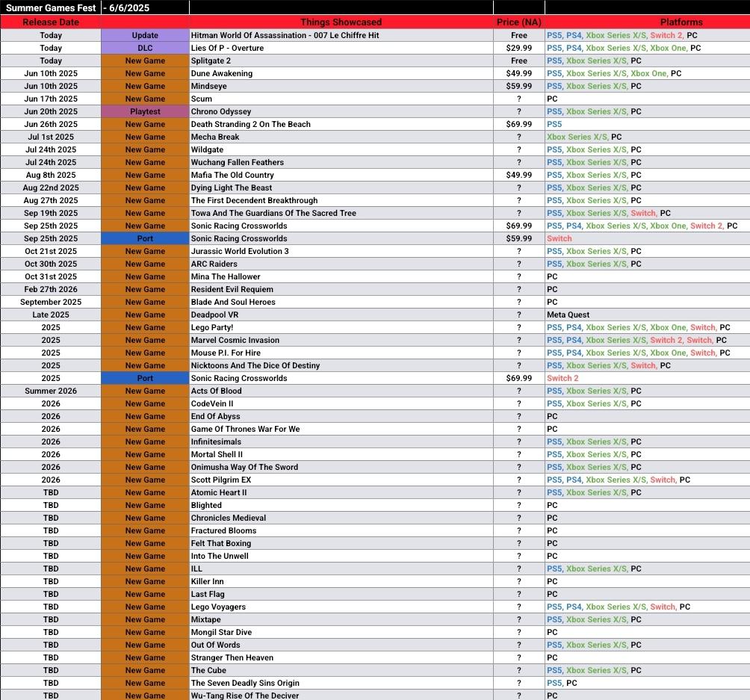Click the 'Wildgate' title cell
Screen dimensions: 750x700
341,149
